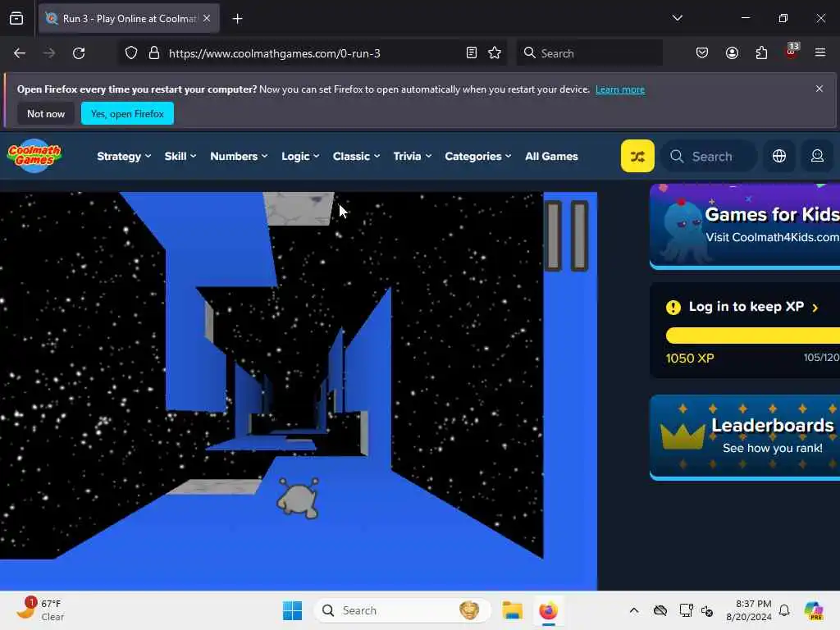
Task: Open Firefox account icon
Action: tap(732, 53)
